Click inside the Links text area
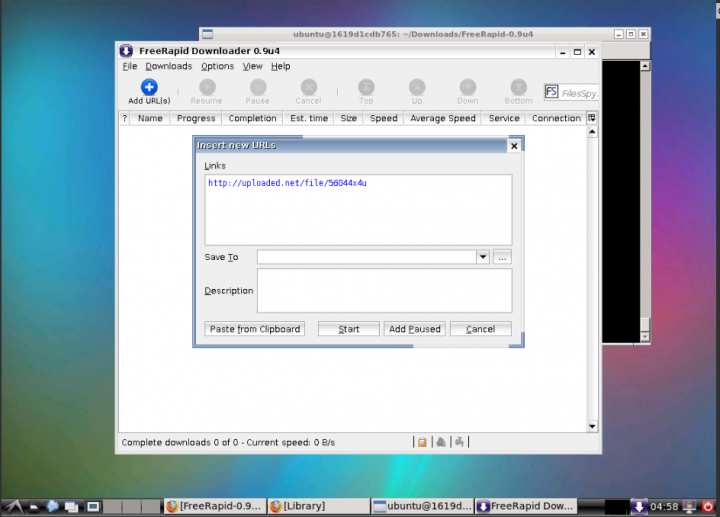 [x=358, y=209]
